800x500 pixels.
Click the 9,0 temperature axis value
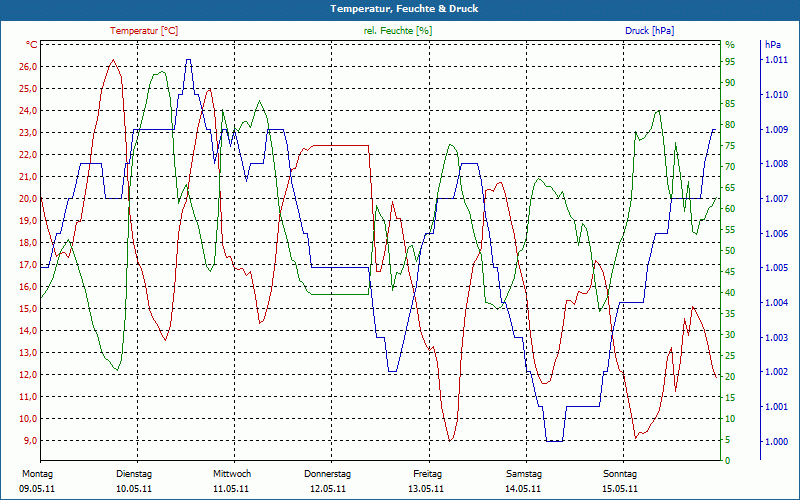[30, 440]
